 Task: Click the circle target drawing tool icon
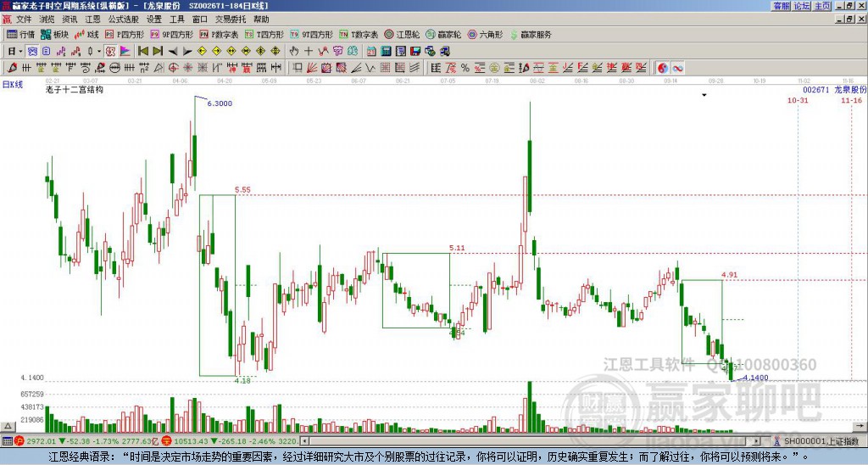(173, 68)
